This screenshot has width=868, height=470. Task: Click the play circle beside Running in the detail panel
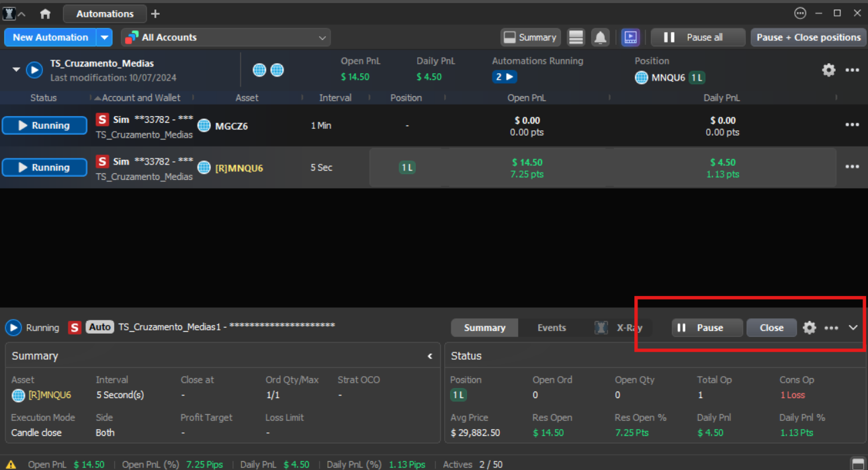click(x=13, y=328)
